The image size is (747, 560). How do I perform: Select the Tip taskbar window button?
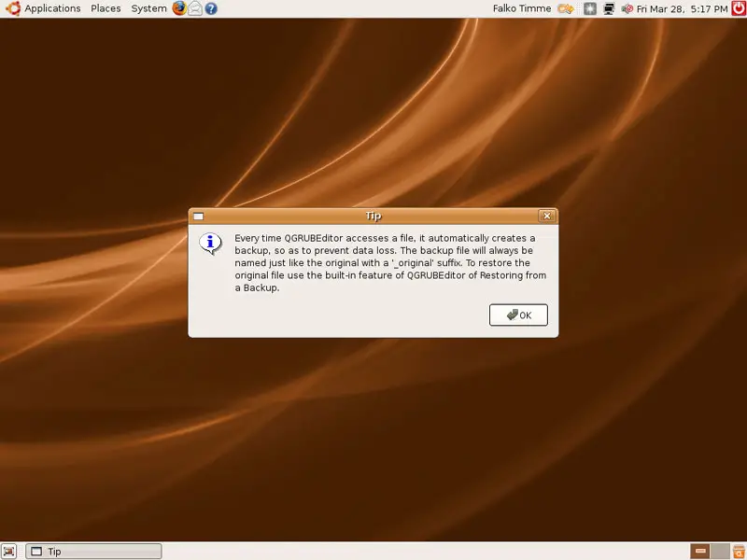point(94,551)
